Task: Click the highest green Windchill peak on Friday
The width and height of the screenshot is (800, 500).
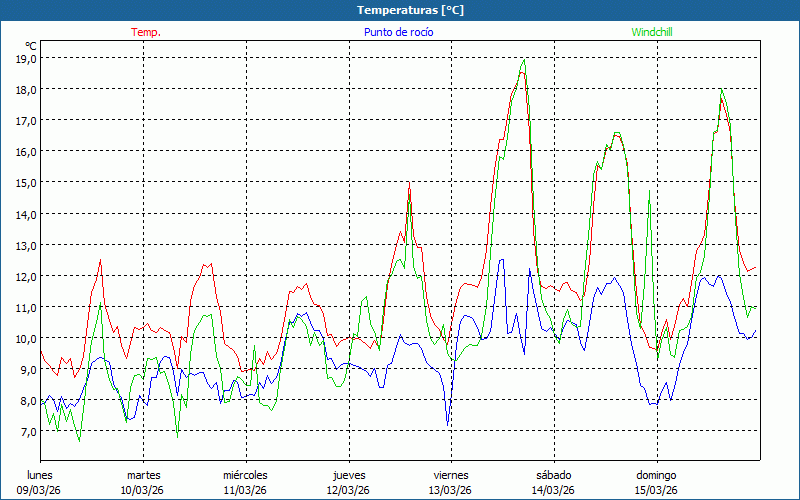Action: point(523,60)
